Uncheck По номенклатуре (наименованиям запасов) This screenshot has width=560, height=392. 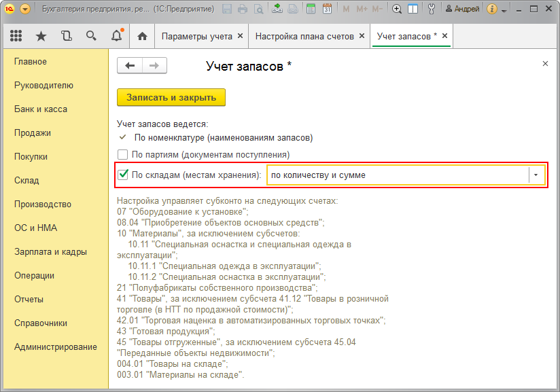pyautogui.click(x=123, y=137)
